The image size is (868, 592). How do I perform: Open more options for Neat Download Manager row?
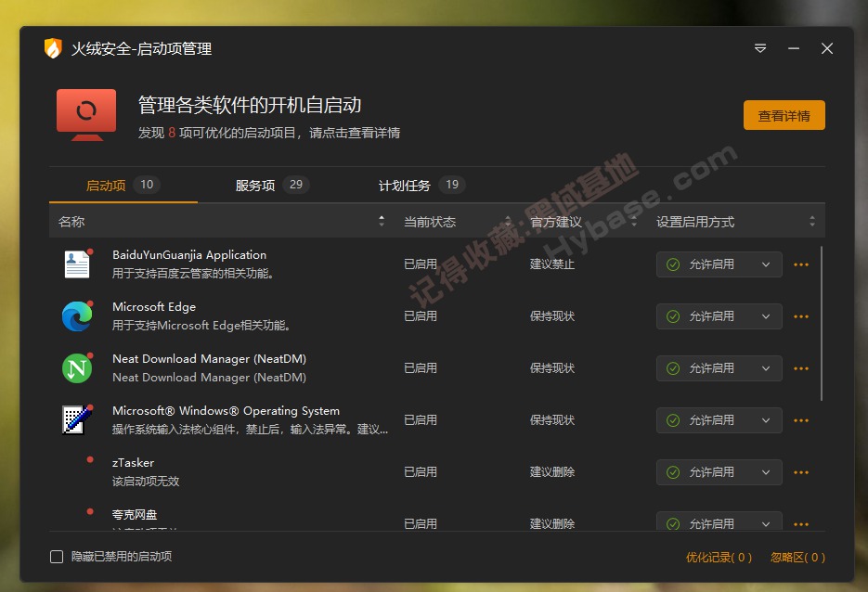801,368
